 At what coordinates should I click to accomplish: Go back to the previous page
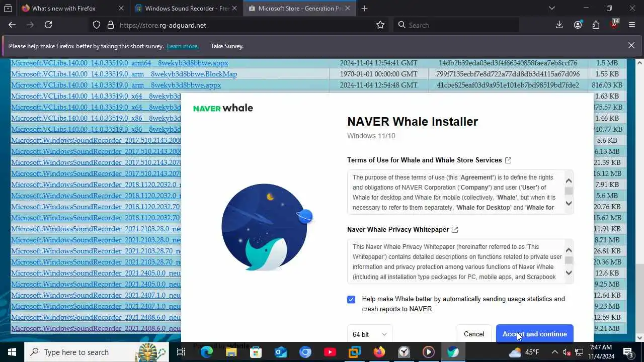click(12, 25)
